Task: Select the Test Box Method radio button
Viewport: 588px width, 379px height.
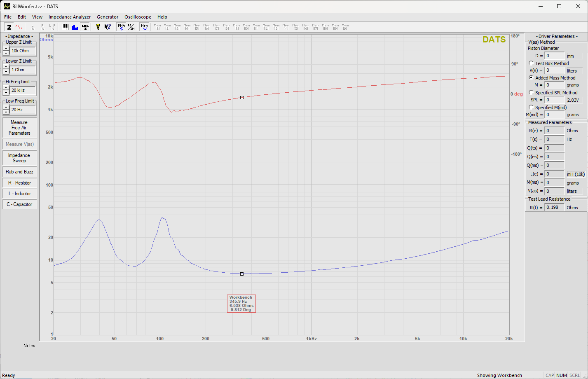Action: pyautogui.click(x=531, y=63)
